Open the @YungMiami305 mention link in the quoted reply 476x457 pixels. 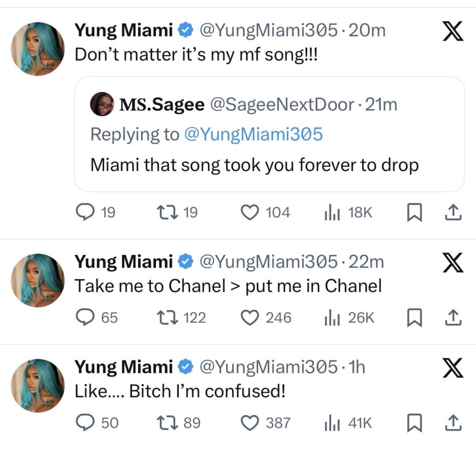[253, 134]
